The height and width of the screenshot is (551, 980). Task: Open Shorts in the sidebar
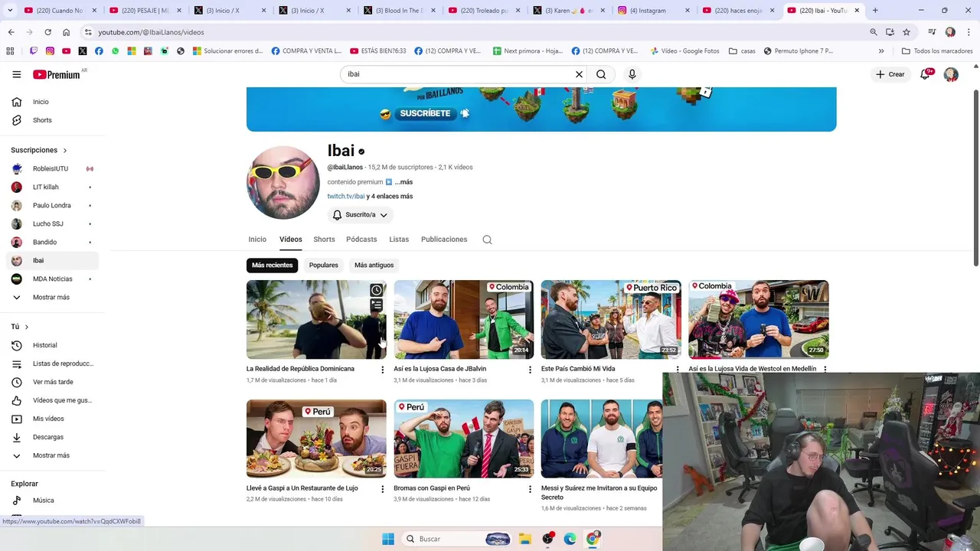pyautogui.click(x=52, y=120)
